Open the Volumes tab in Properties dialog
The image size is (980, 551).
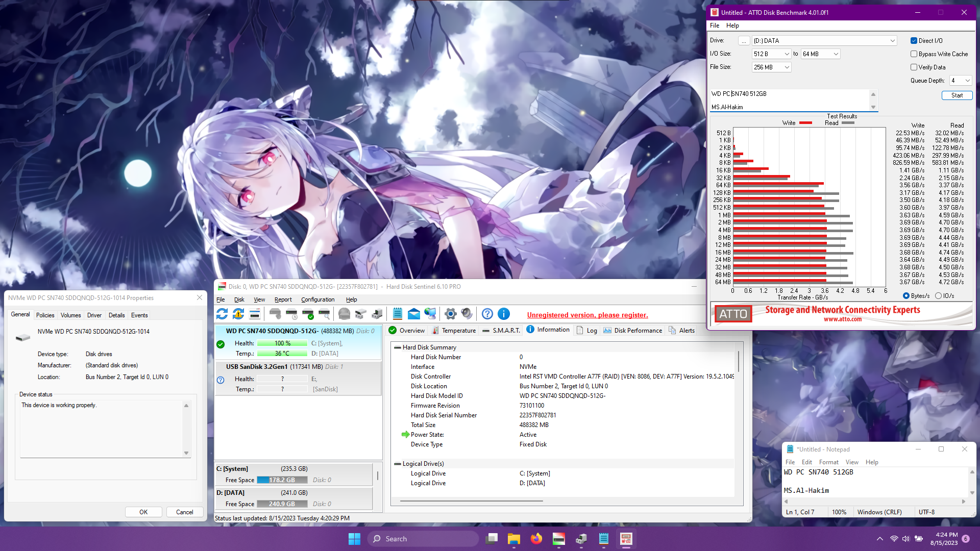(x=70, y=315)
